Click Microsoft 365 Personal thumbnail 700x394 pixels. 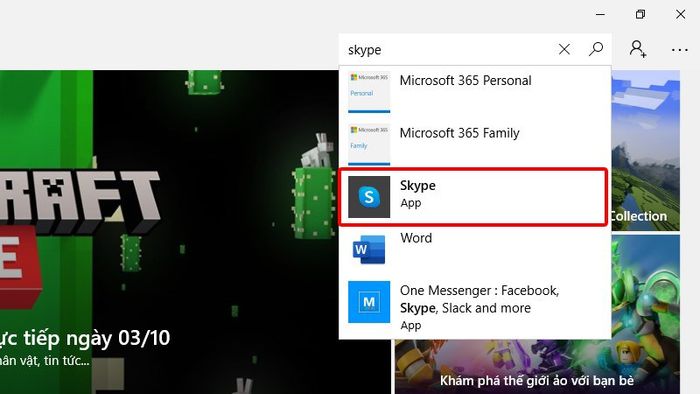click(369, 92)
